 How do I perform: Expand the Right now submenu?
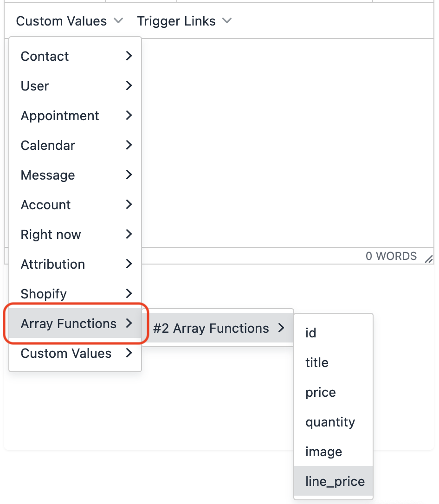[75, 234]
